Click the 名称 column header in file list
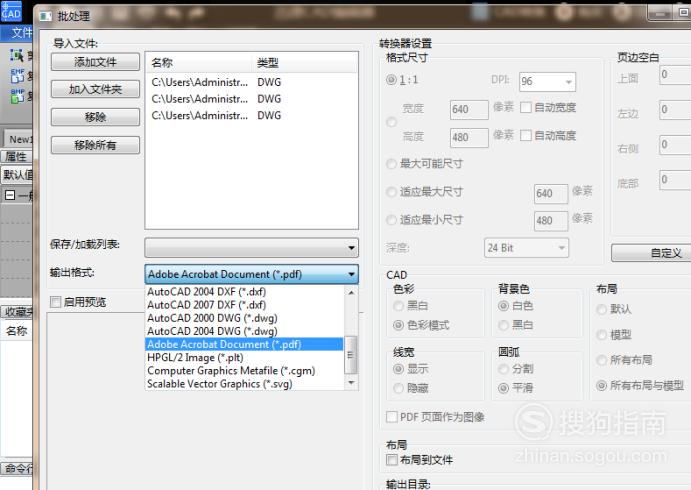This screenshot has width=691, height=490. (x=199, y=63)
